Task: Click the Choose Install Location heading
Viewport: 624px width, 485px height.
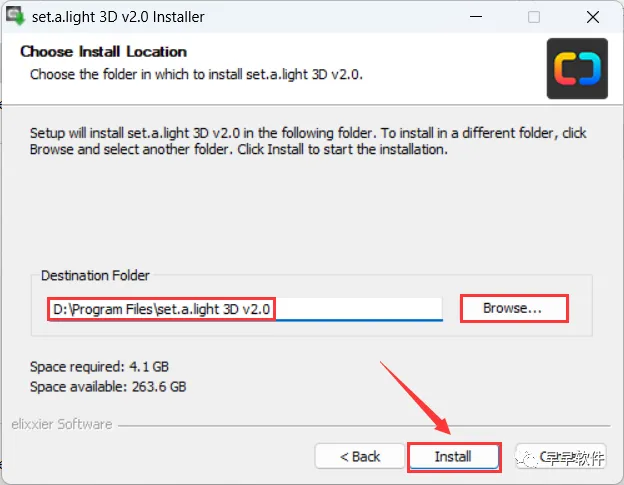Action: click(103, 52)
